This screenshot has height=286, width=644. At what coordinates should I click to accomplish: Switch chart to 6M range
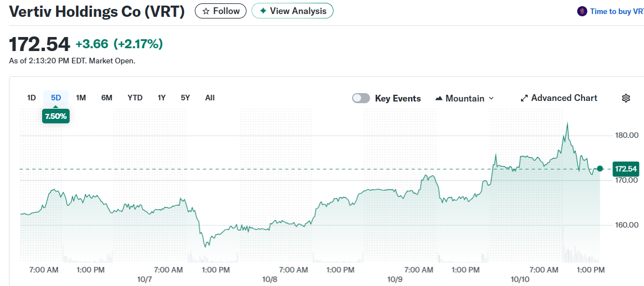pyautogui.click(x=107, y=98)
